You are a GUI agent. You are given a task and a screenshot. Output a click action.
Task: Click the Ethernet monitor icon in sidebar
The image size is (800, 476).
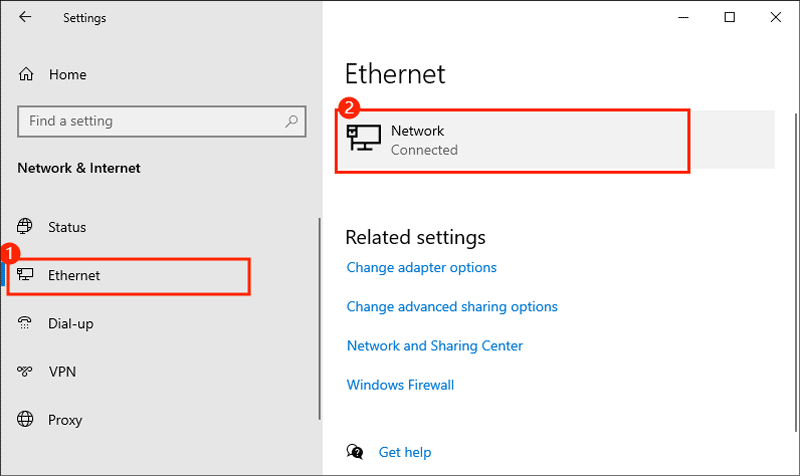25,274
